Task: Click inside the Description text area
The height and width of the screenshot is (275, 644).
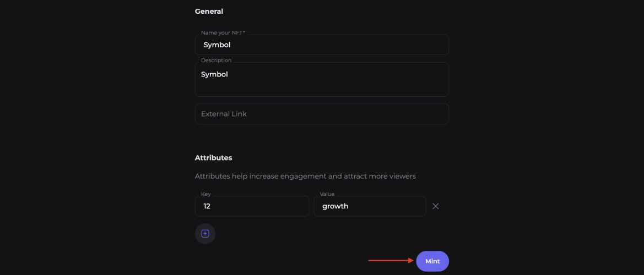Action: click(x=322, y=80)
